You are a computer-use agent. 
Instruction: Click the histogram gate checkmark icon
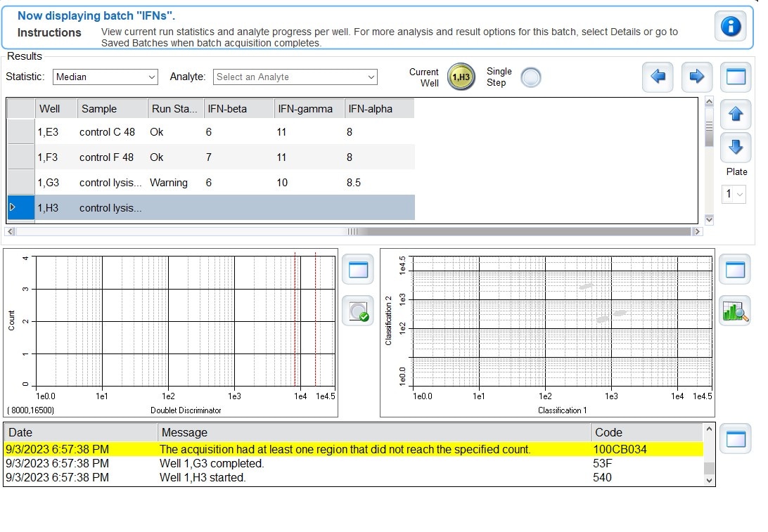click(x=358, y=310)
